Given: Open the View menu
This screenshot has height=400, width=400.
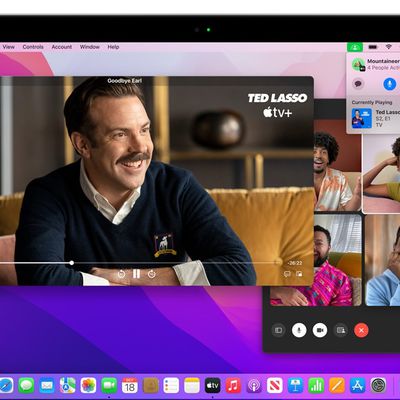Looking at the screenshot, I should (x=8, y=47).
